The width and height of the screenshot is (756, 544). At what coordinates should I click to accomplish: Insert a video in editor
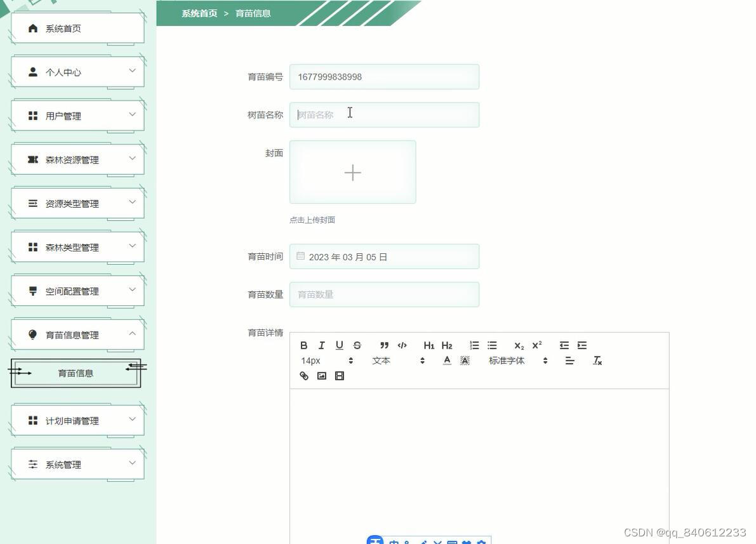tap(340, 376)
